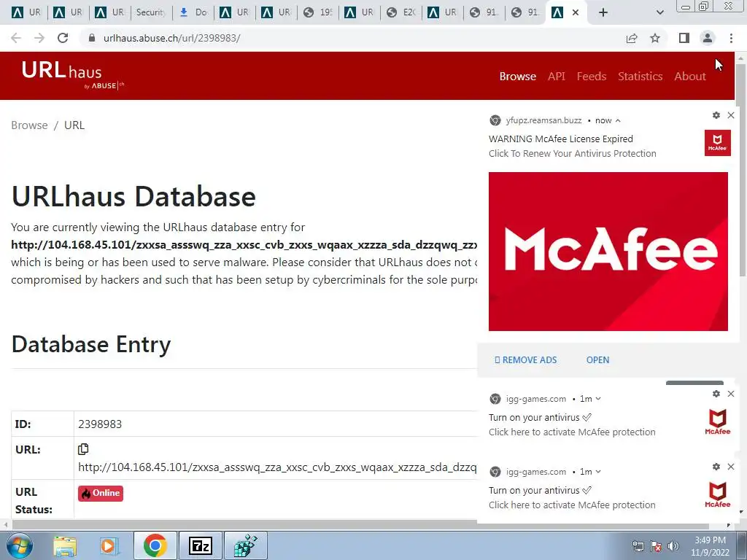Switch to the Security browser tab
Image resolution: width=747 pixels, height=560 pixels.
(x=150, y=12)
